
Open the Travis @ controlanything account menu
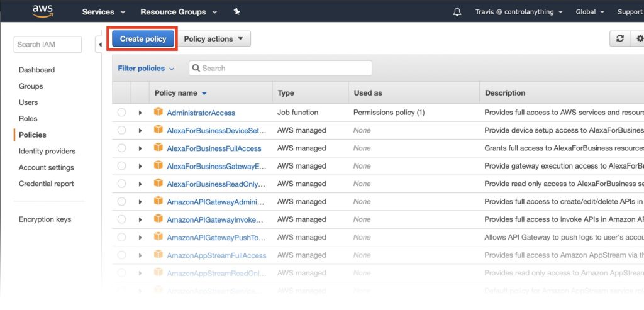point(519,12)
